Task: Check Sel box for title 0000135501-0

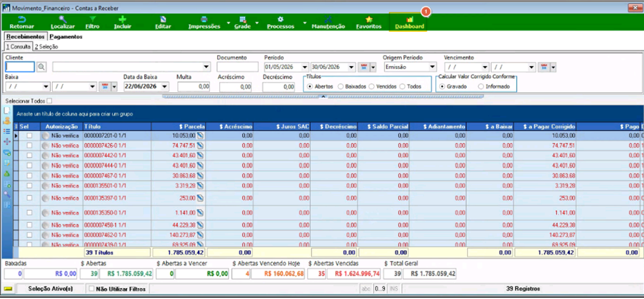Action: [29, 185]
